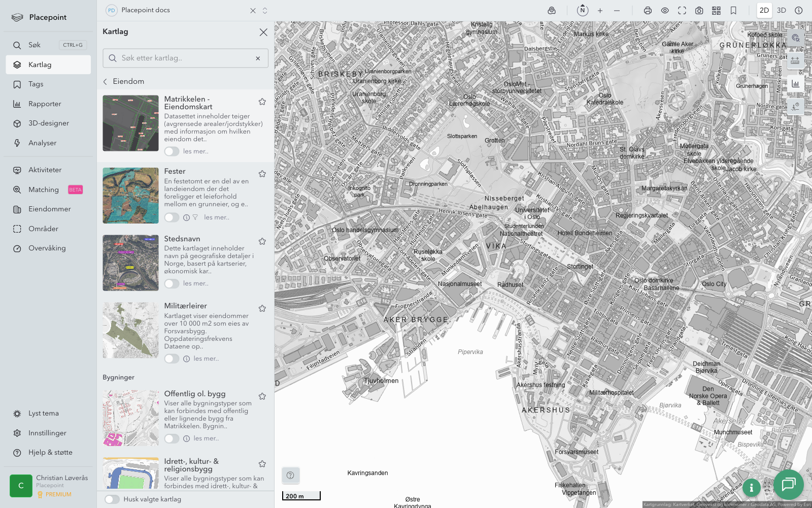Favorite the Fester layer with star
812x508 pixels.
click(x=262, y=174)
